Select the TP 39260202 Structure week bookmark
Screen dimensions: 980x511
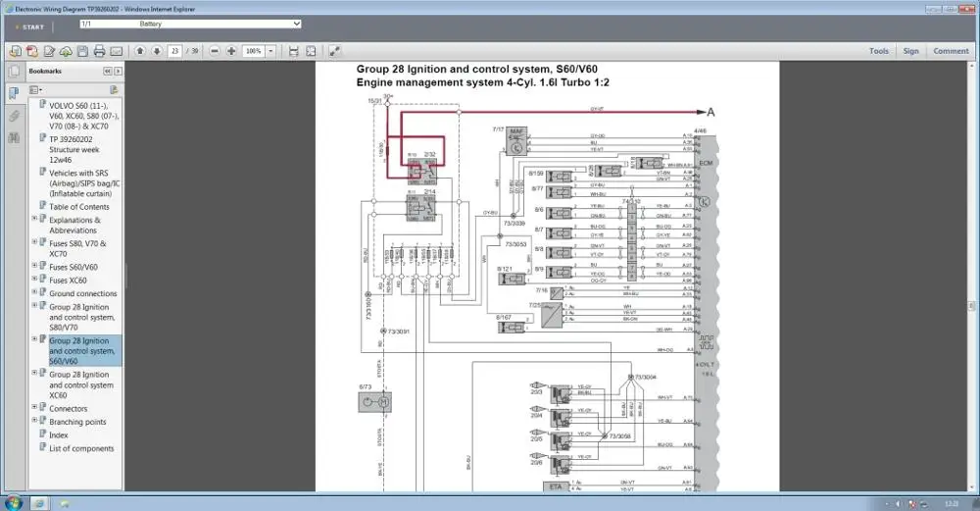(x=73, y=149)
